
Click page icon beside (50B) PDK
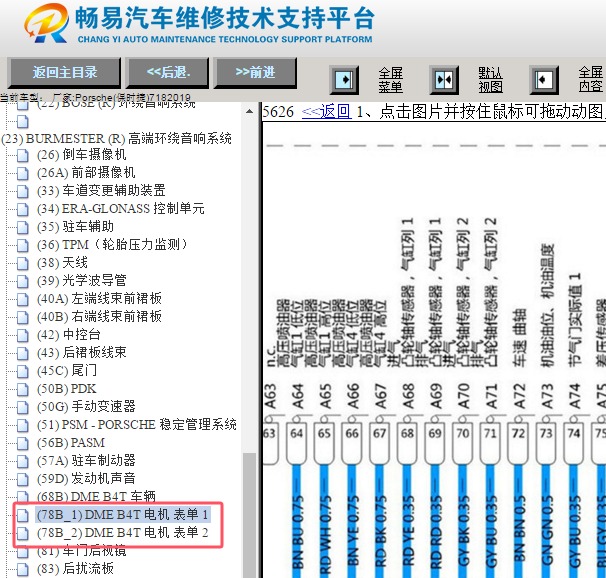coord(23,389)
